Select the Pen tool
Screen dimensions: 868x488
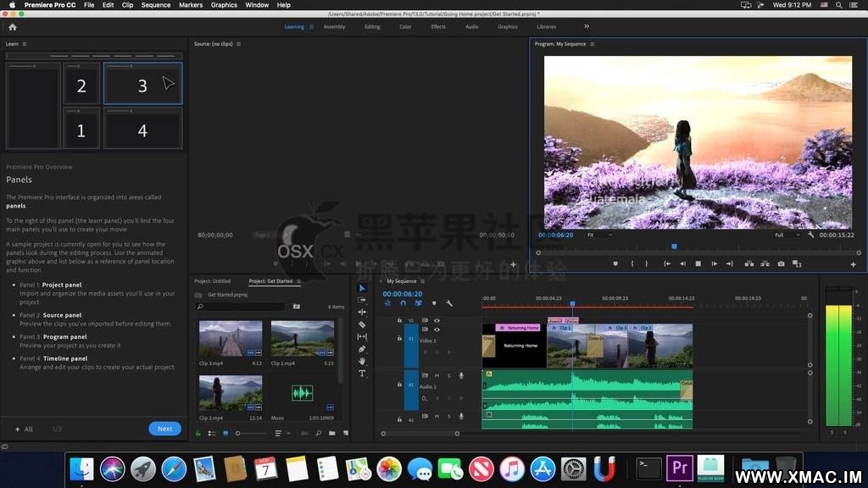[x=362, y=348]
